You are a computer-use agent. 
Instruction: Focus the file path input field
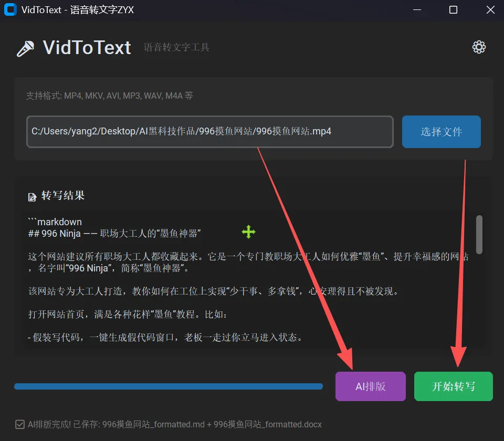pos(210,132)
